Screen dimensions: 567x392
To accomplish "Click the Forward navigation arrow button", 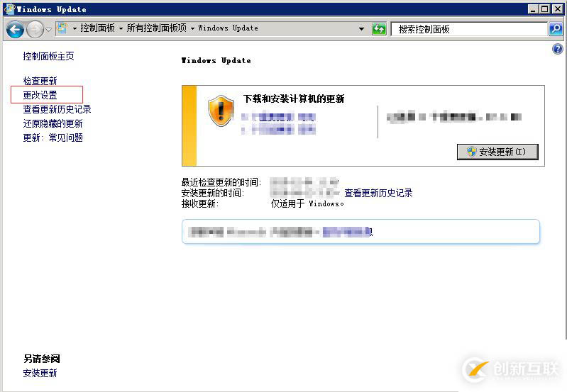I will coord(35,29).
